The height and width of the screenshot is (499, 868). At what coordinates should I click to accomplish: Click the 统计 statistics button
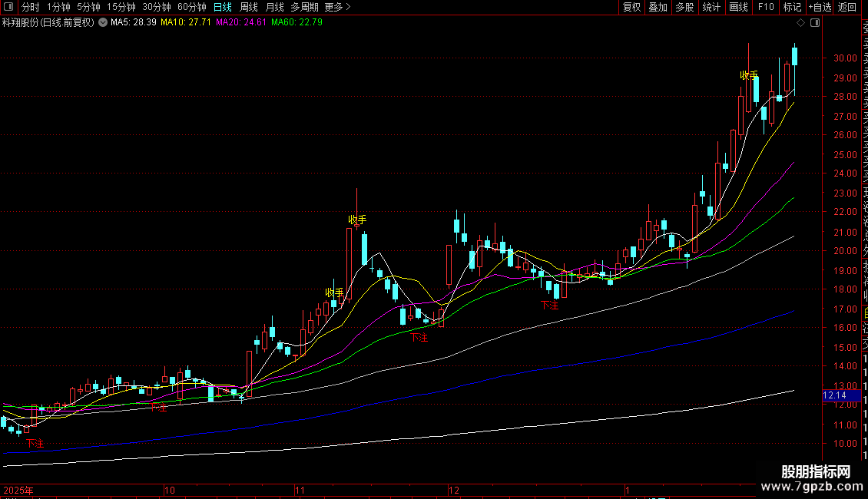point(711,7)
